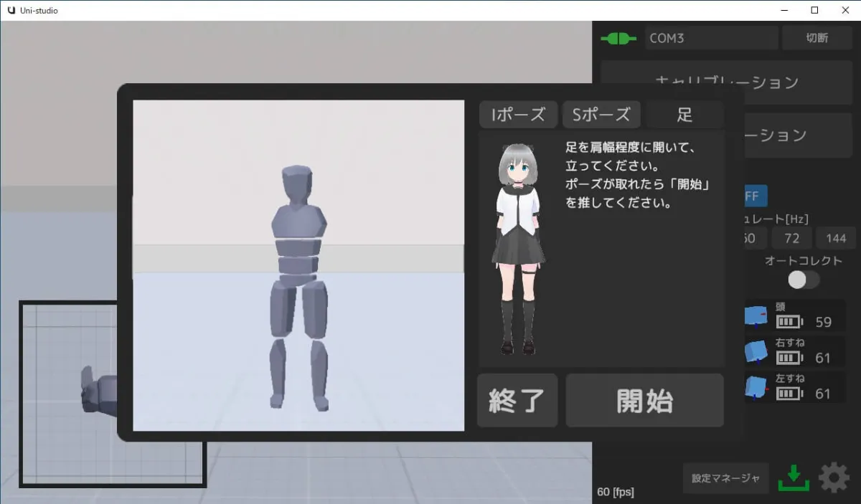Click the green export/save icon
Screen dimensions: 861x504
point(794,477)
